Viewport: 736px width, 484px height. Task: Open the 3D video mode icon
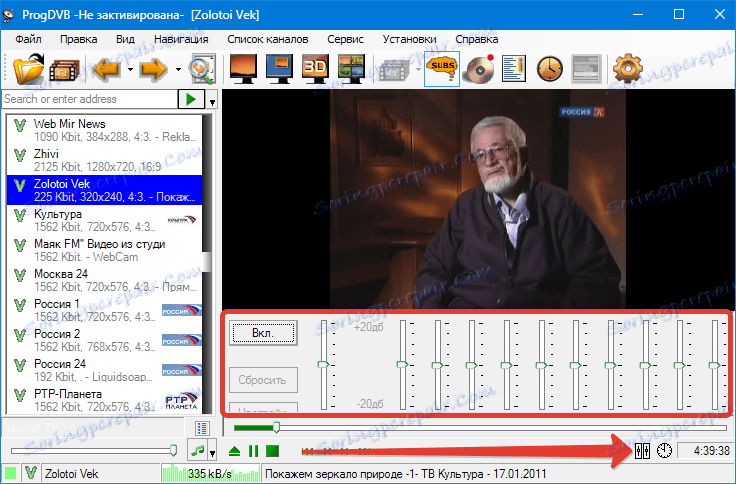(316, 69)
